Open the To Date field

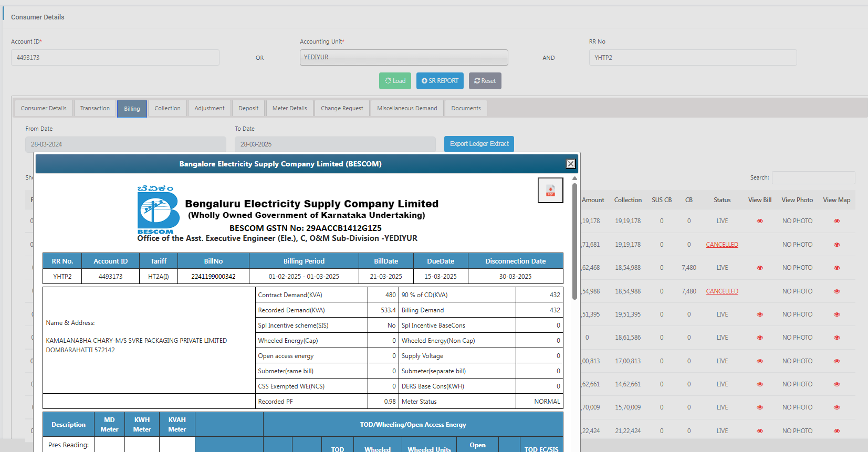[335, 144]
